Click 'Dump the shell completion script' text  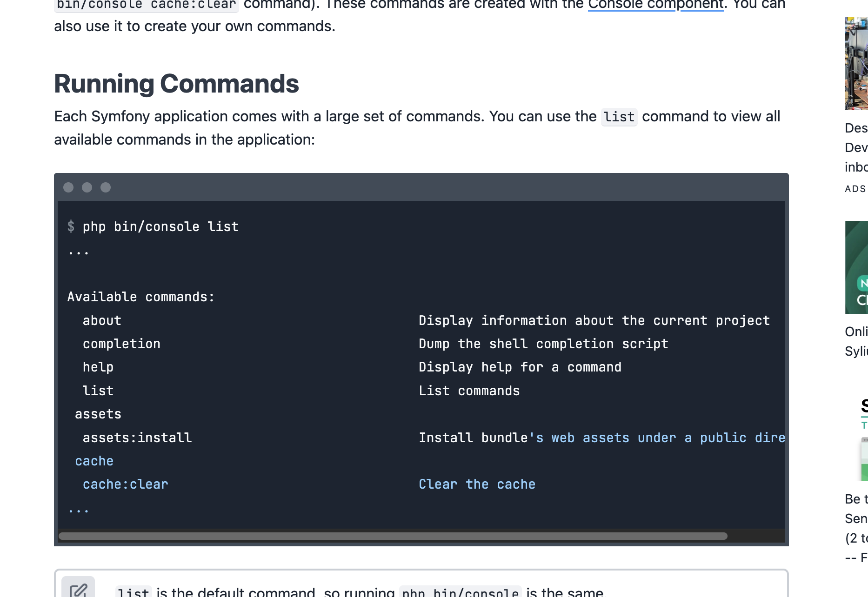point(543,344)
